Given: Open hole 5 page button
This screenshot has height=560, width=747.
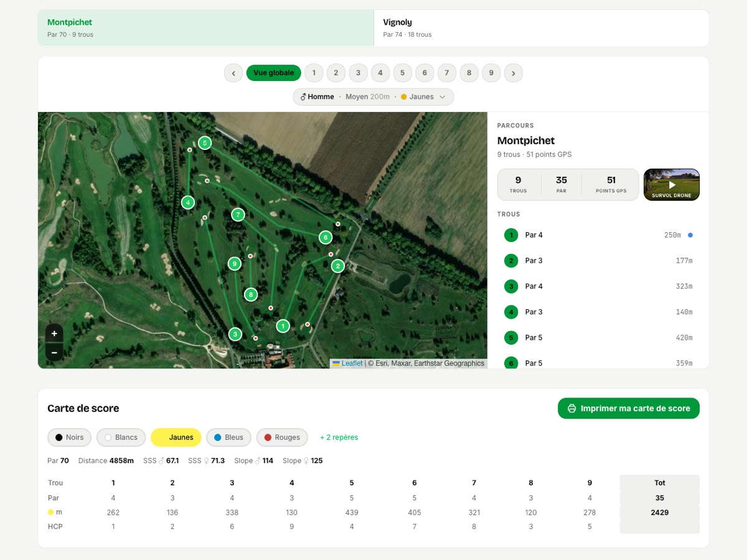Looking at the screenshot, I should 402,73.
